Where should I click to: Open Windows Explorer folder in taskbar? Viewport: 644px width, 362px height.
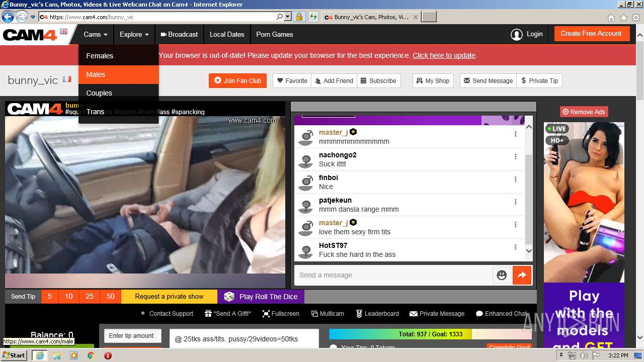[x=57, y=355]
